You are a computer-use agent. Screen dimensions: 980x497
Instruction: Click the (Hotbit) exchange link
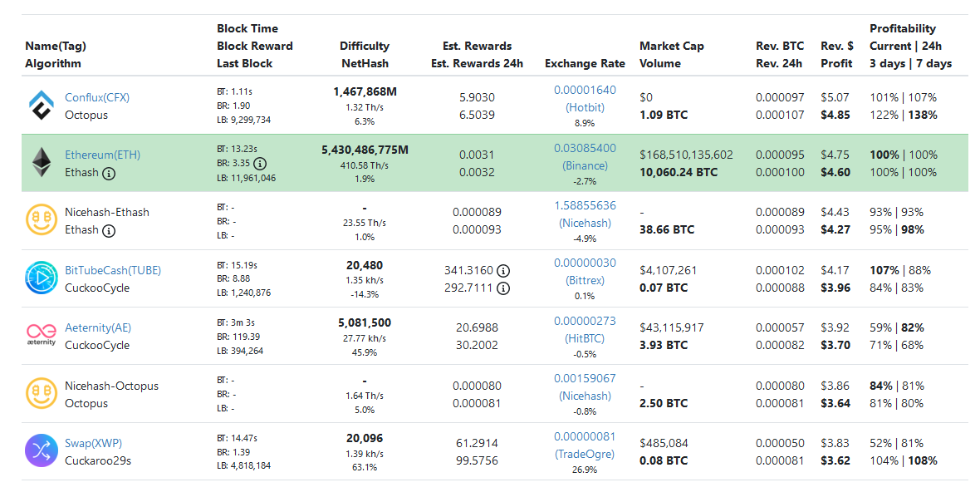585,107
